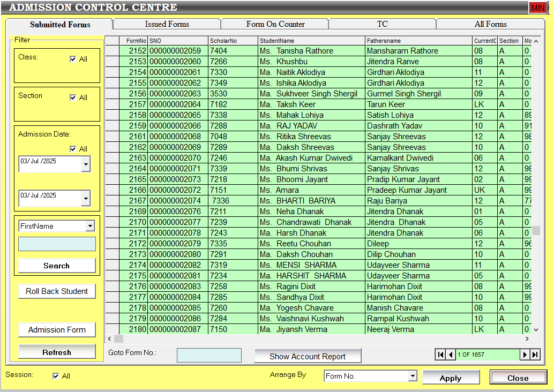This screenshot has width=554, height=392.
Task: Click the red MIN button
Action: (x=538, y=8)
